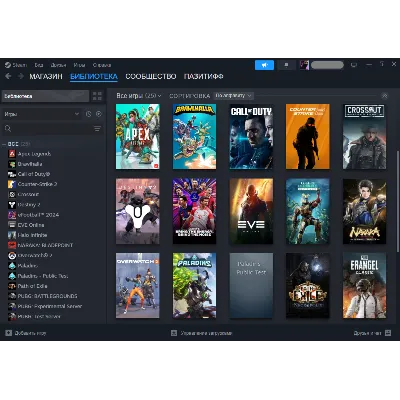The height and width of the screenshot is (400, 400).
Task: Toggle the ready-to-play filter icon
Action: [x=99, y=114]
